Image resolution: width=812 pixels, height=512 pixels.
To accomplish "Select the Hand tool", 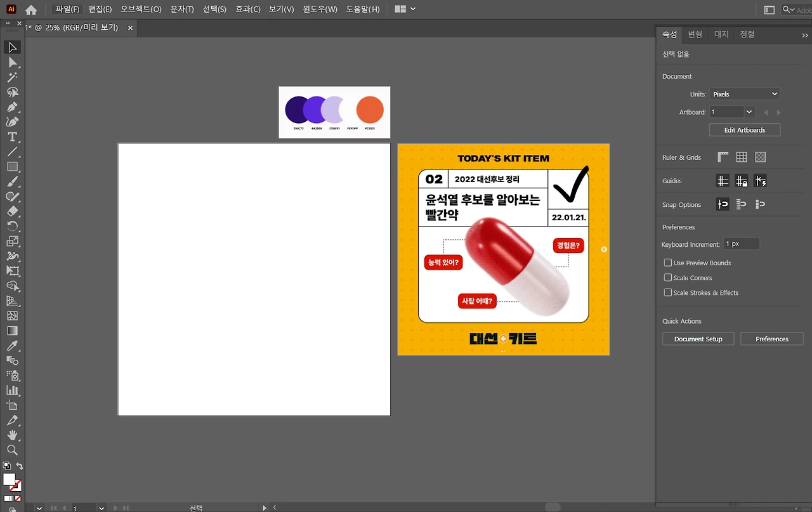I will pyautogui.click(x=12, y=435).
